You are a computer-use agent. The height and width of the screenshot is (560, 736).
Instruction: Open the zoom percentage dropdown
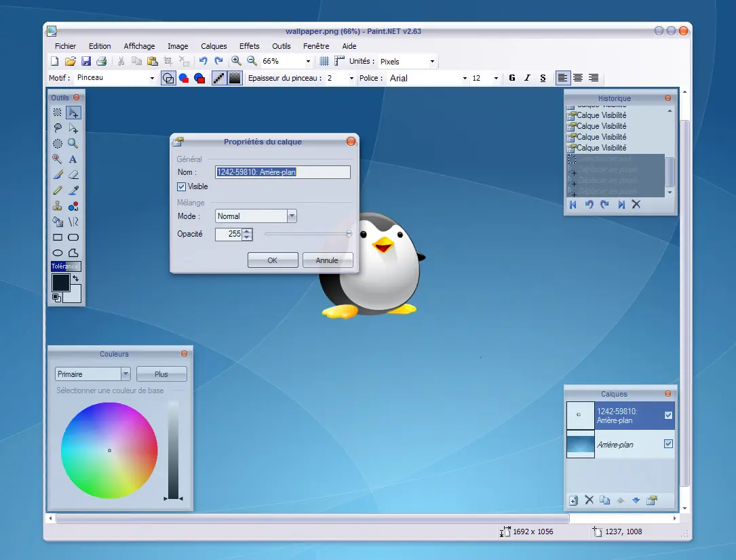point(308,62)
